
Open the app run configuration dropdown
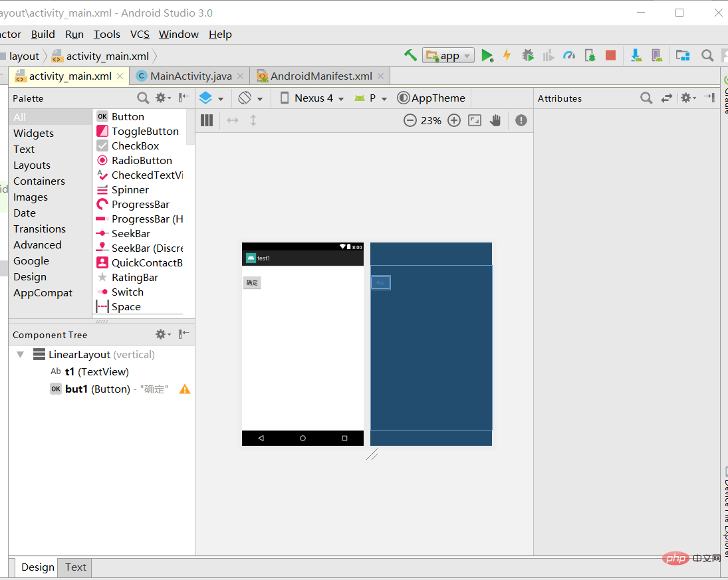(x=448, y=55)
